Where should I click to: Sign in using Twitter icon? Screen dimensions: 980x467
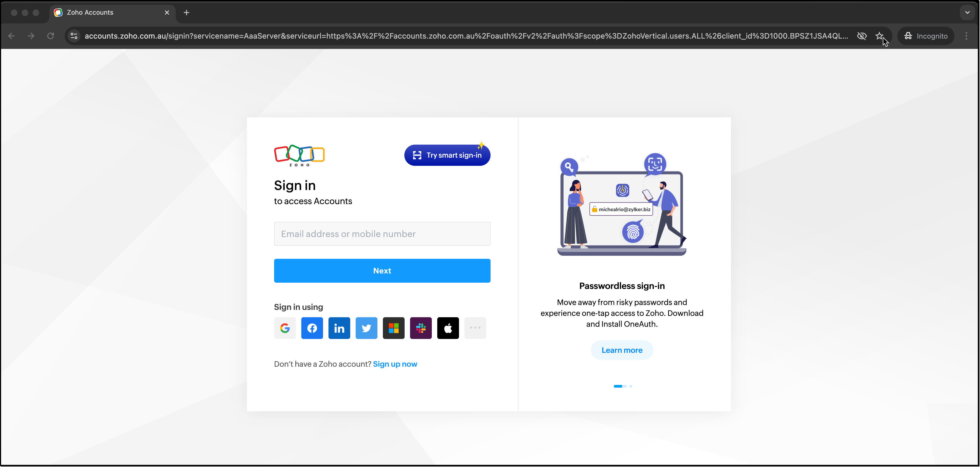[x=366, y=328]
